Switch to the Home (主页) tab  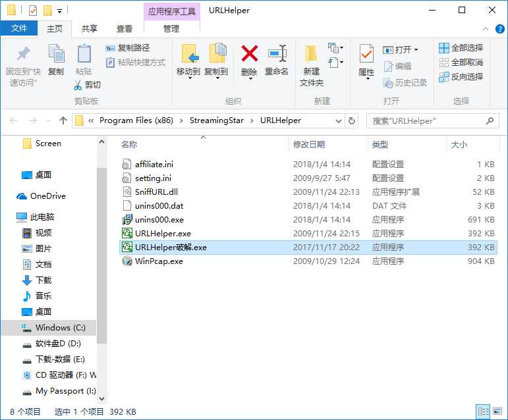point(55,28)
